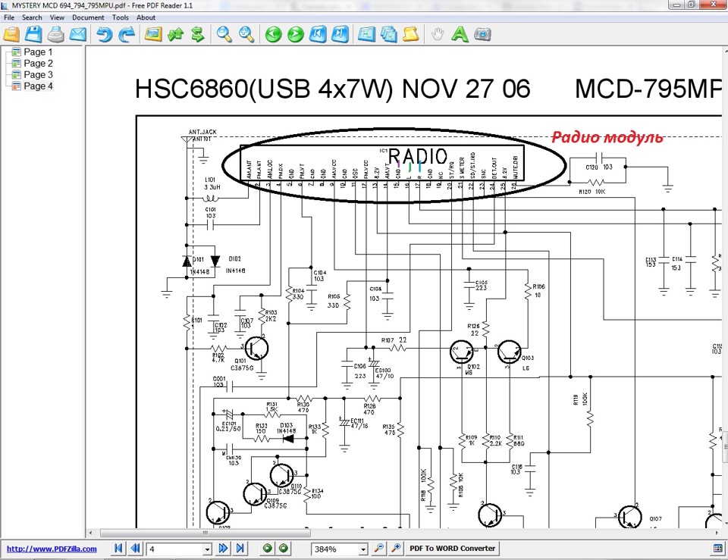Click the snapshot camera icon

482,34
